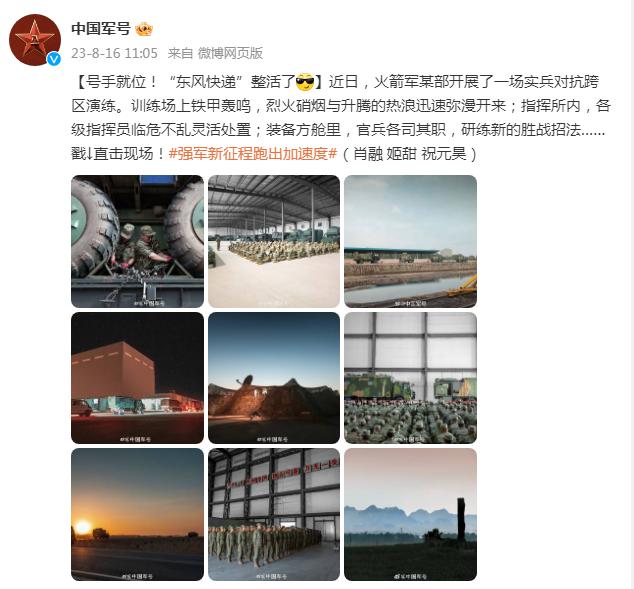View dusk photo of camouflaged mound

click(x=274, y=378)
